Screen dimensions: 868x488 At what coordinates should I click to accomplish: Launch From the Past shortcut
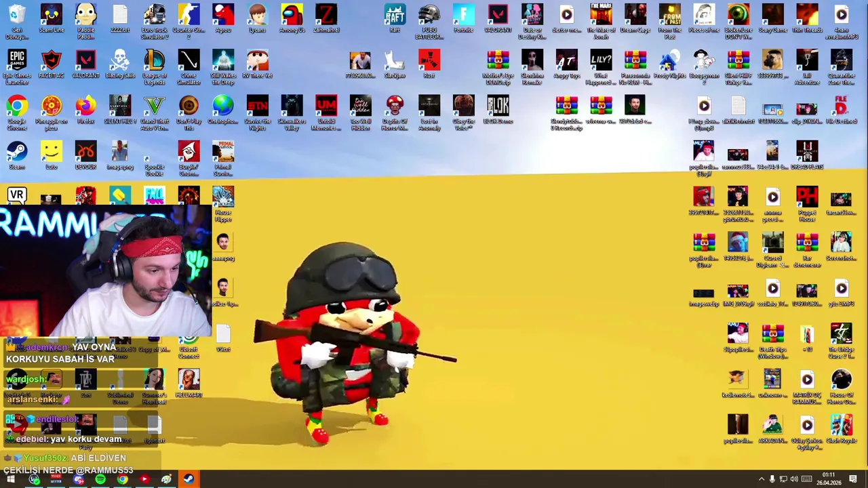click(669, 20)
